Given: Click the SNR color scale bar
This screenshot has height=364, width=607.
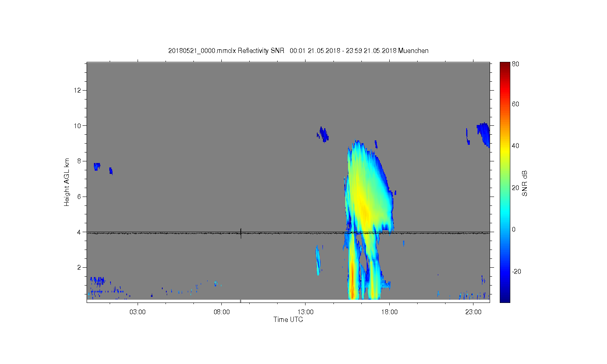Looking at the screenshot, I should click(x=505, y=182).
